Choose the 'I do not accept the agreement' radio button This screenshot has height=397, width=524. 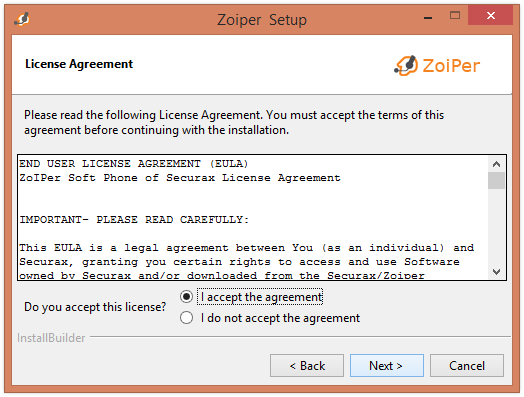click(186, 317)
